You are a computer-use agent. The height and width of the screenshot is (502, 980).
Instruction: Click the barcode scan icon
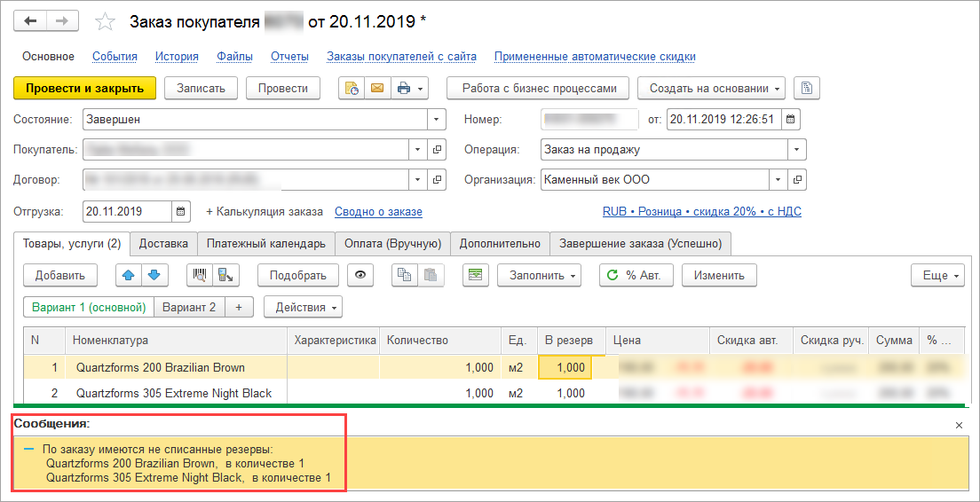[x=200, y=275]
